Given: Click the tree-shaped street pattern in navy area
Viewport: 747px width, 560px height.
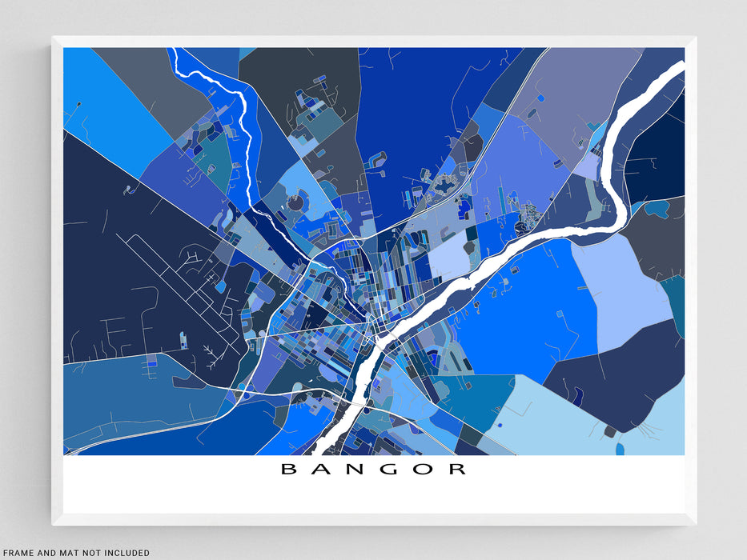Looking at the screenshot, I should click(x=211, y=354).
